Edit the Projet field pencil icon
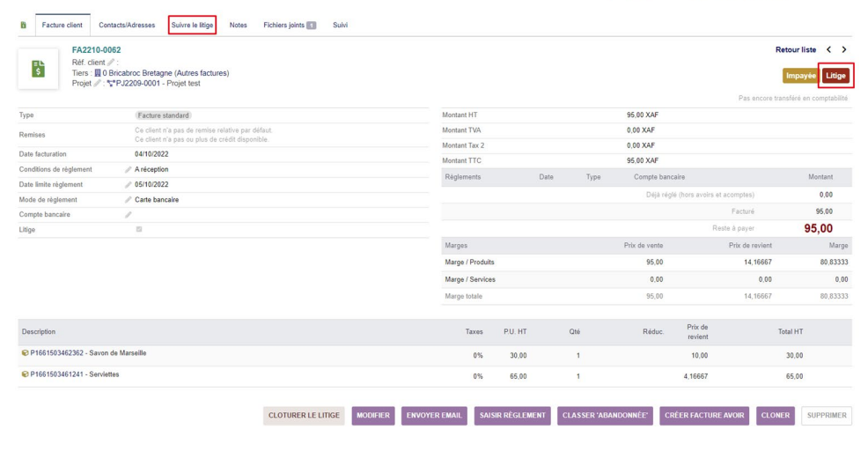The image size is (868, 459). coord(98,84)
